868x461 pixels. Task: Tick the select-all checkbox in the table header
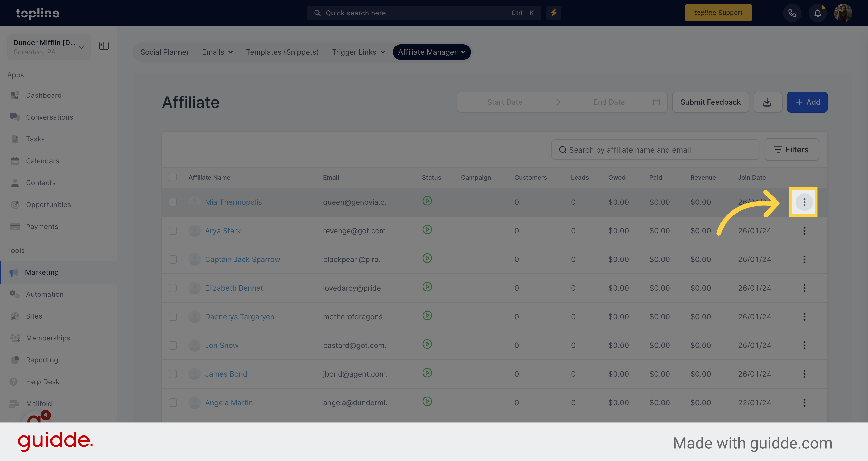pyautogui.click(x=173, y=177)
